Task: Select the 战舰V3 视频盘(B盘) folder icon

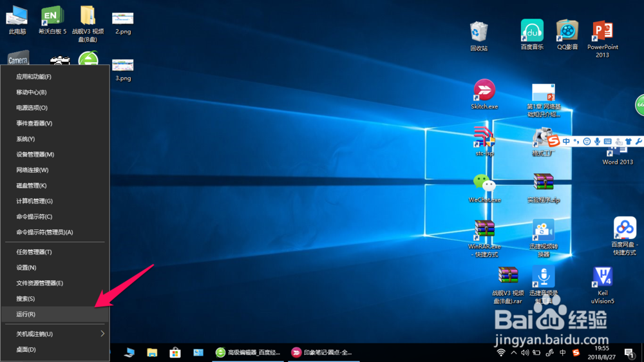Action: [x=88, y=24]
